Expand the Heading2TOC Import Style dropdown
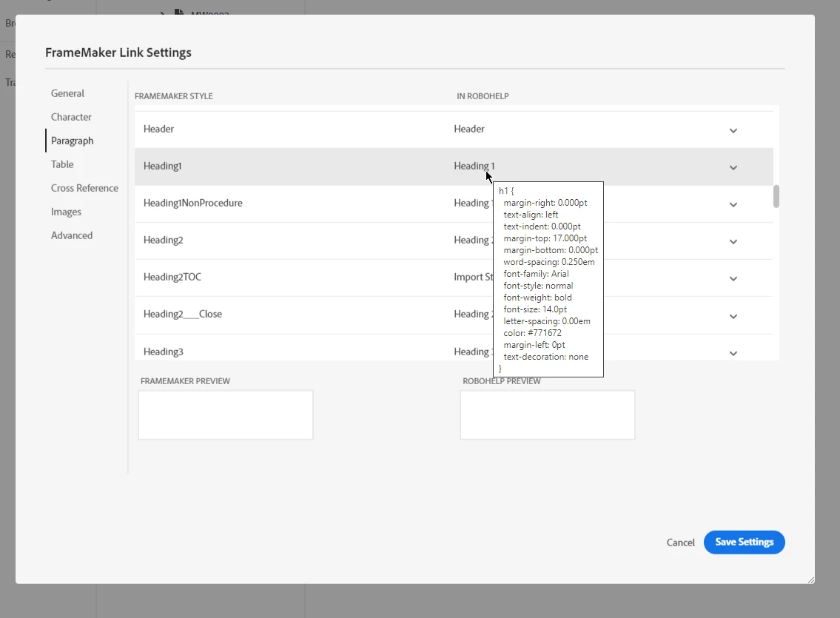The image size is (840, 618). point(733,278)
